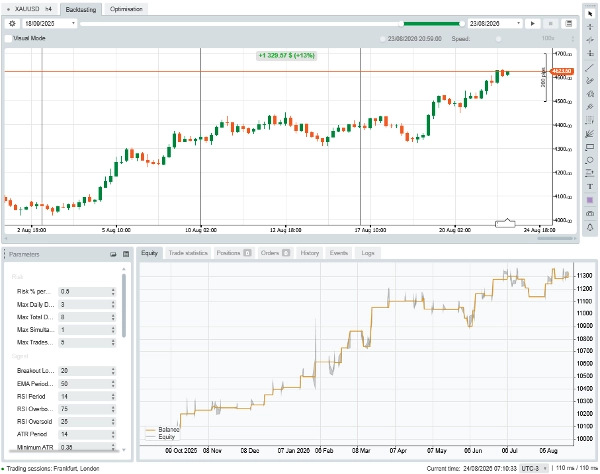
Task: Click the Parameters panel vertical scrollbar
Action: tap(124, 306)
